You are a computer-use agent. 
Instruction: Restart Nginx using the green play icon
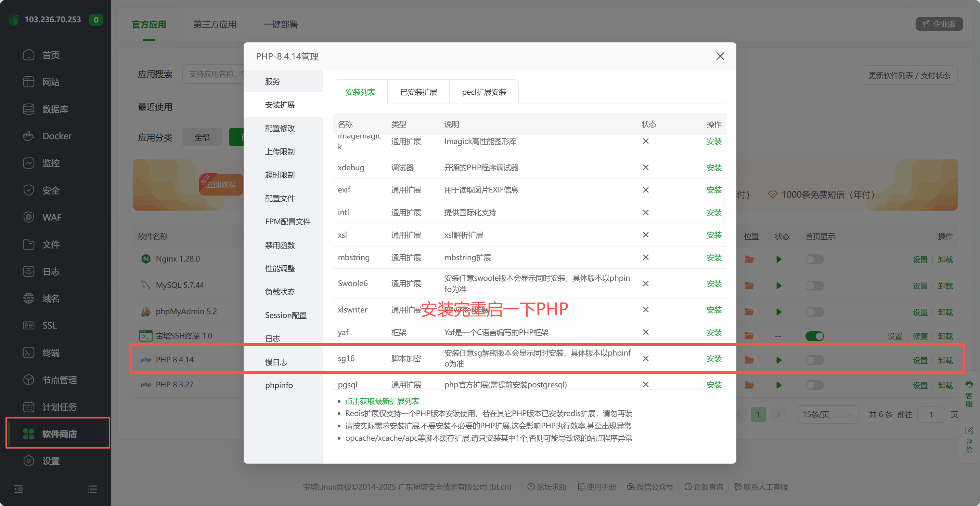[x=778, y=259]
